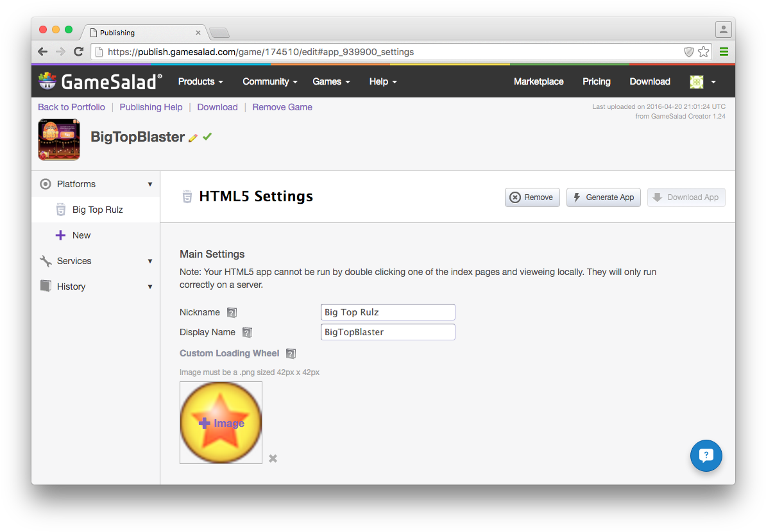This screenshot has height=532, width=766.
Task: Click the Download link below the nav bar
Action: (217, 107)
